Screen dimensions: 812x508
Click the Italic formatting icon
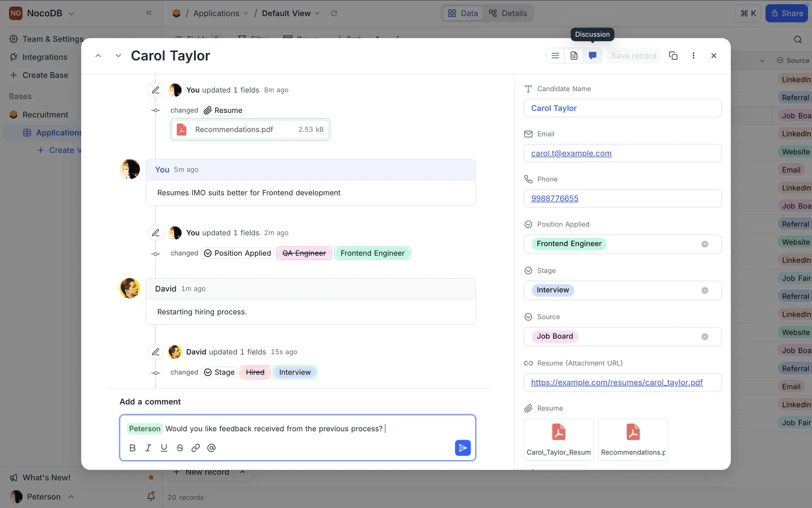[x=148, y=448]
